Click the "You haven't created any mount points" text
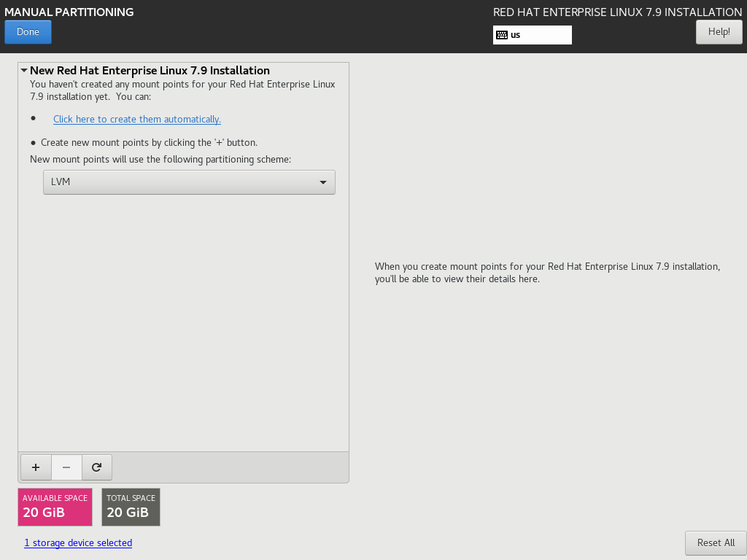The width and height of the screenshot is (747, 560). coord(182,90)
